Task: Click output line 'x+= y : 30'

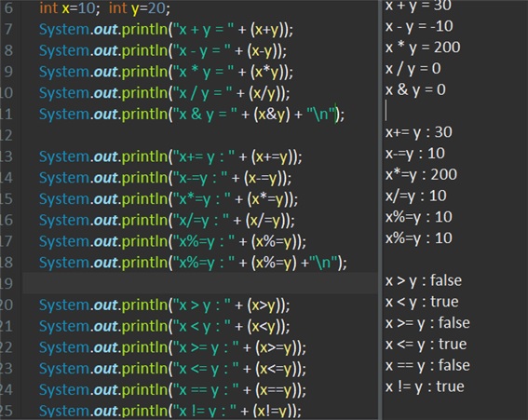Action: tap(418, 132)
